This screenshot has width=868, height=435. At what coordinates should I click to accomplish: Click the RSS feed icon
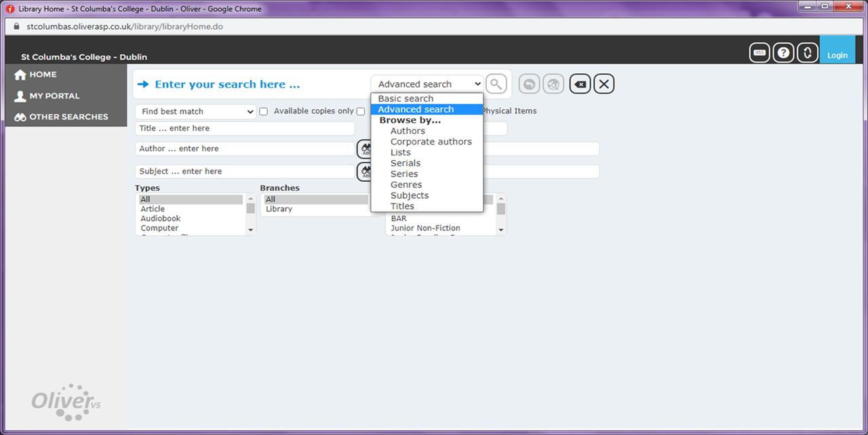[x=759, y=53]
